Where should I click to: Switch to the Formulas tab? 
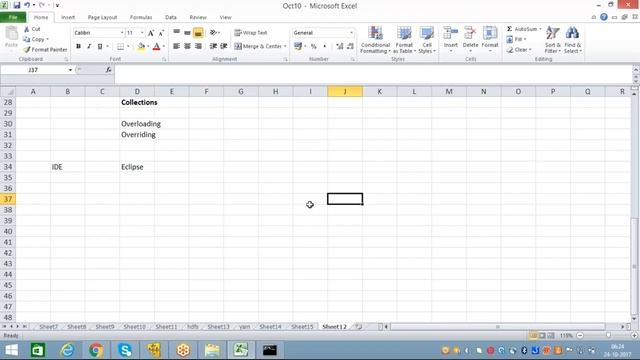(x=141, y=18)
